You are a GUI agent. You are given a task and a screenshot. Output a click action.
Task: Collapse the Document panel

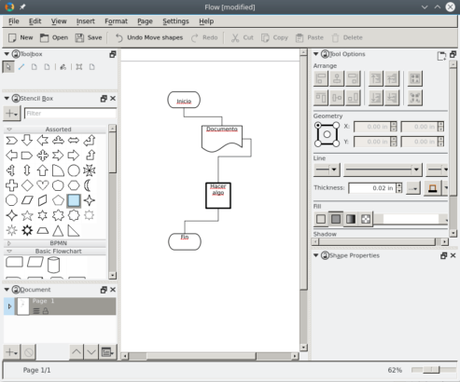(x=6, y=289)
